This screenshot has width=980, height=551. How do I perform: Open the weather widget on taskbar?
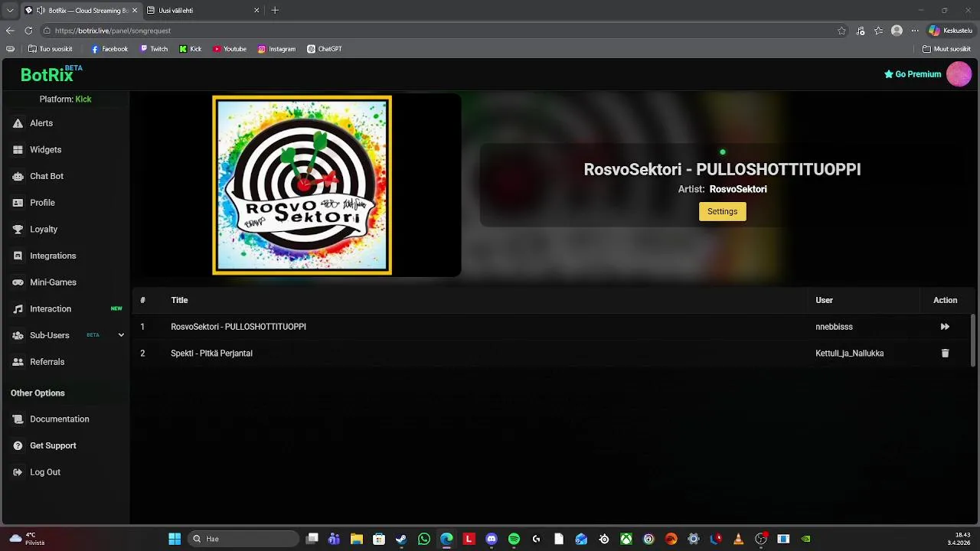[x=27, y=539]
